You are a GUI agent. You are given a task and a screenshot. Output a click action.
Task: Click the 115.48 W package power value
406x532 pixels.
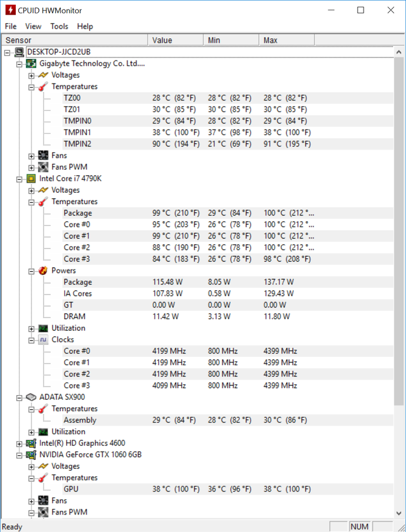tap(168, 282)
